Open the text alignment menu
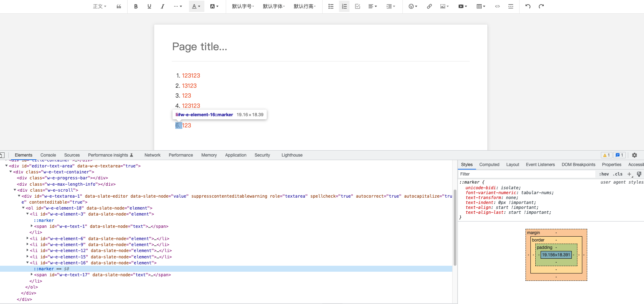Image resolution: width=644 pixels, height=304 pixels. click(373, 6)
